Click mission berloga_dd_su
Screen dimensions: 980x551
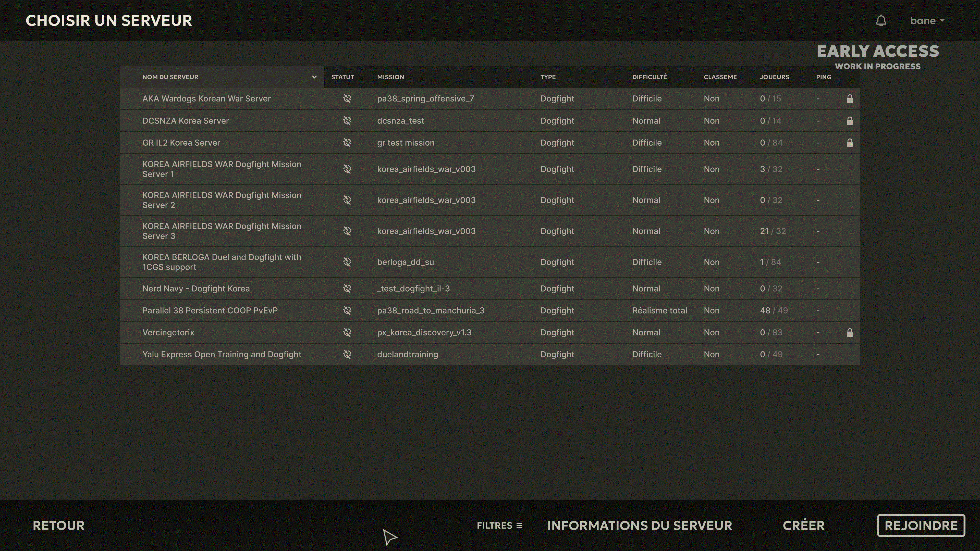405,262
